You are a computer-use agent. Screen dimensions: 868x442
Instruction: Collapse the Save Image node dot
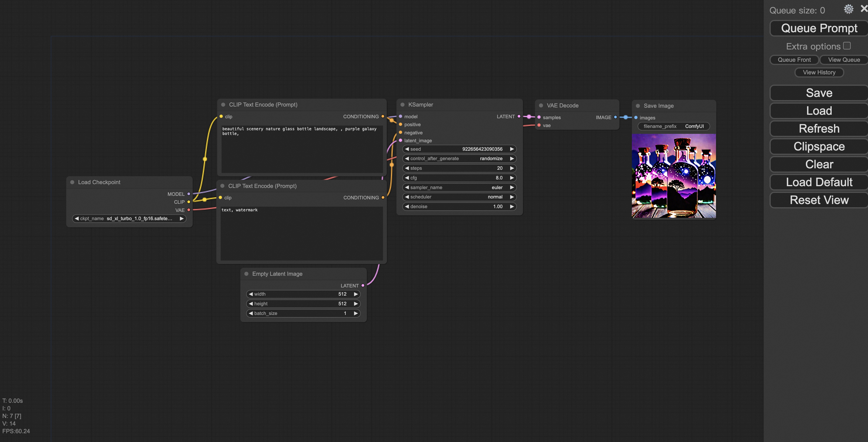[x=638, y=106]
